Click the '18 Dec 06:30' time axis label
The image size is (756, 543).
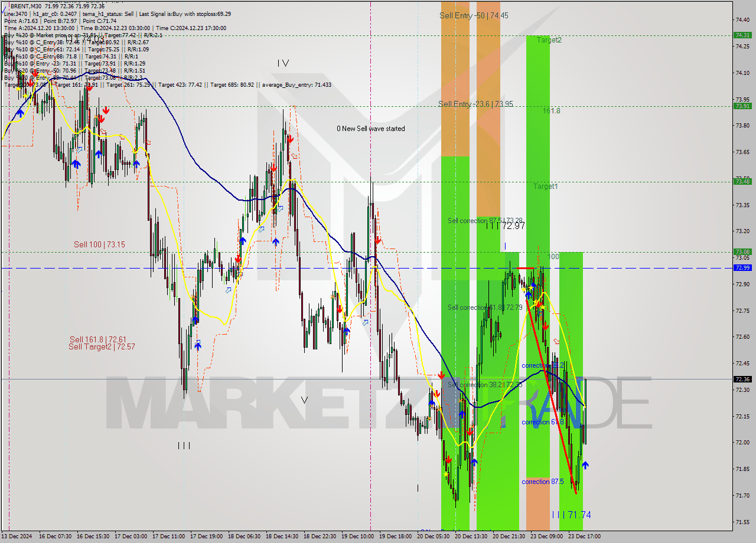click(244, 537)
